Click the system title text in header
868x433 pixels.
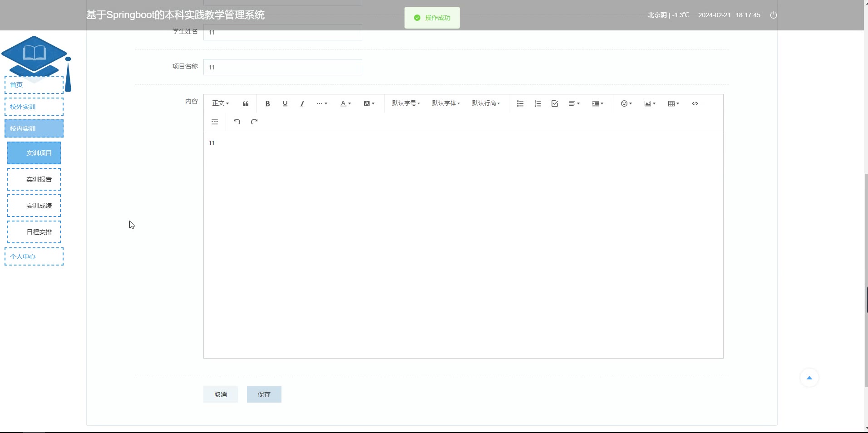pos(175,15)
